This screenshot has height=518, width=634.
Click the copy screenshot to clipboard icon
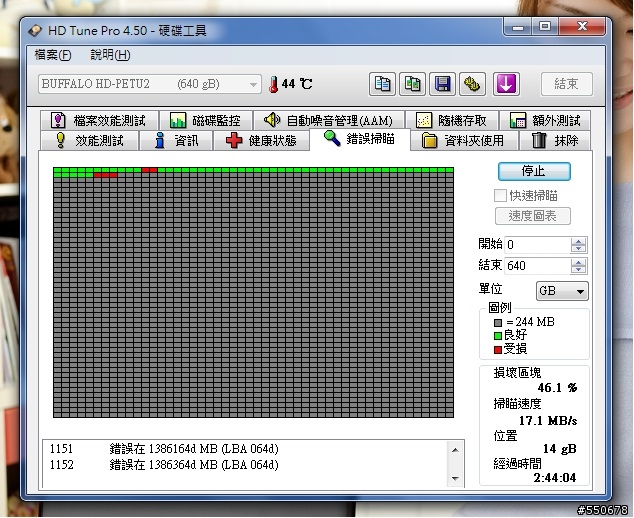coord(412,84)
